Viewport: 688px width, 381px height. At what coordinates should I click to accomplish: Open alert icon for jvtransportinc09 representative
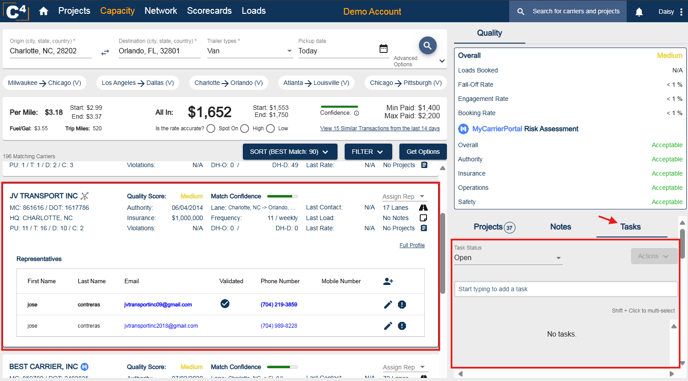[x=402, y=305]
